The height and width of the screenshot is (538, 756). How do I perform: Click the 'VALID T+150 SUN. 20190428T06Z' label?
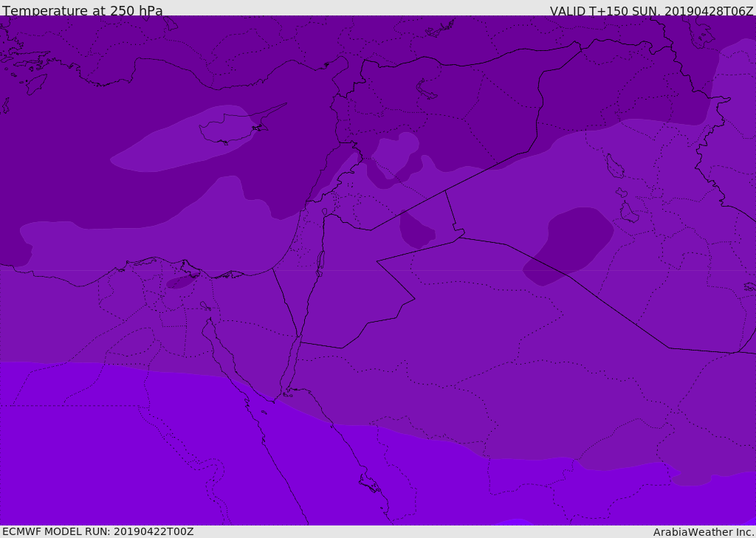point(651,11)
